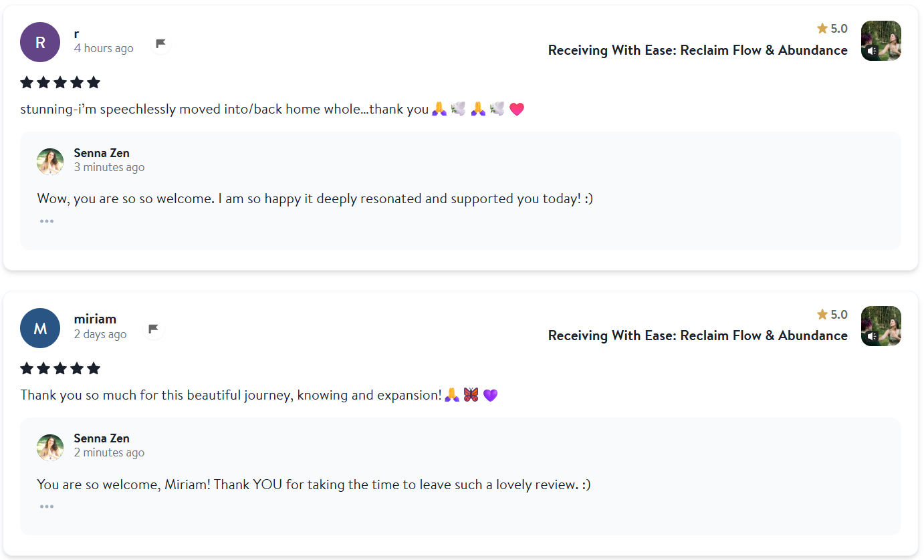Play the bottom meditation track thumbnail

pyautogui.click(x=881, y=326)
